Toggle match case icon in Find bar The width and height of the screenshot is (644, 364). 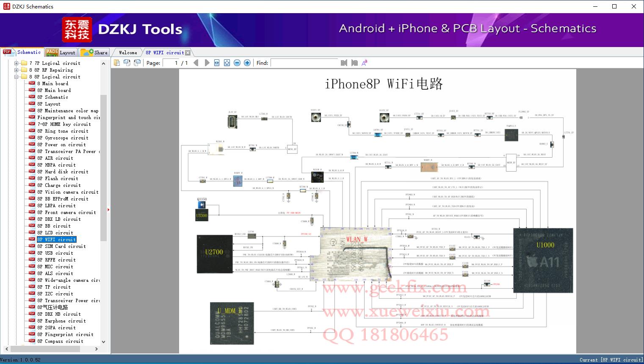pos(364,63)
